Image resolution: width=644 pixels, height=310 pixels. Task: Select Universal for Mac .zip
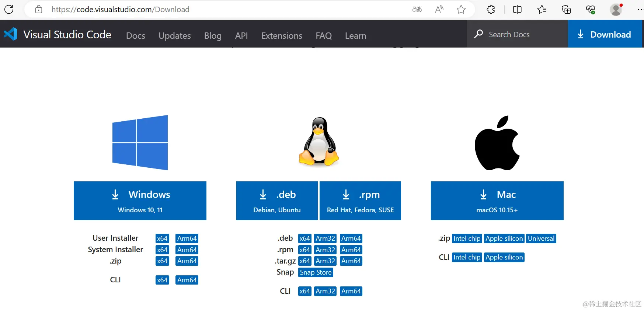coord(541,238)
